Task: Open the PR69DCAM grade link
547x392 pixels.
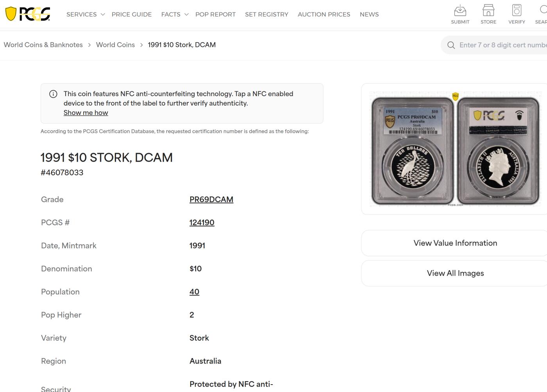Action: pos(211,200)
